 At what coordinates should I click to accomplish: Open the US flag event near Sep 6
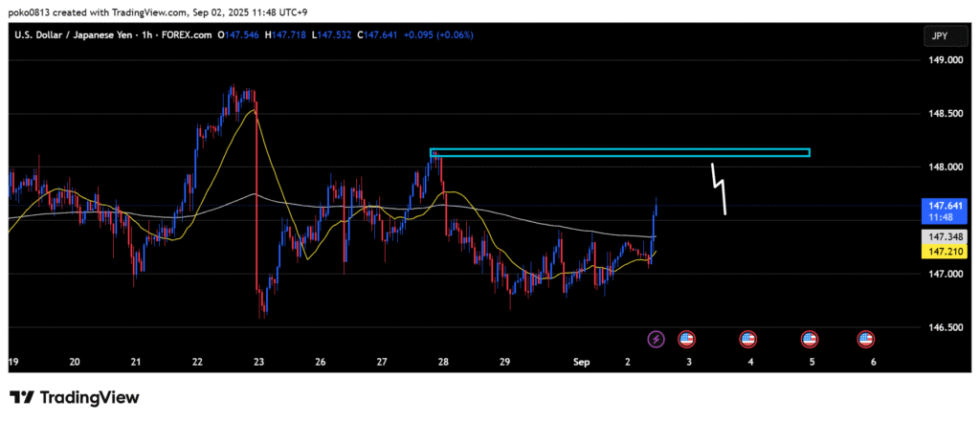[x=866, y=339]
